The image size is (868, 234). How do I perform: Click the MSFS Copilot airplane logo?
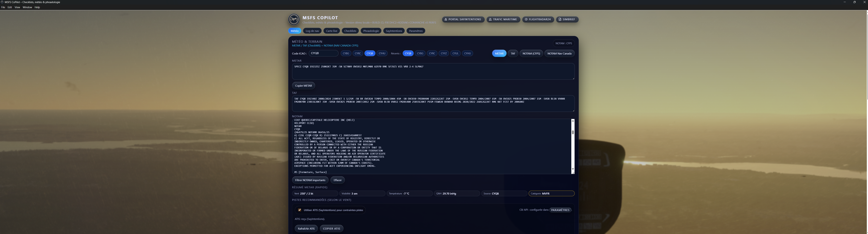click(293, 19)
